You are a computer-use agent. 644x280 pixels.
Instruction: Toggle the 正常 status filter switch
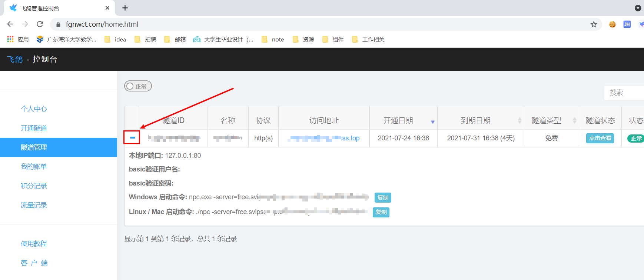(138, 86)
